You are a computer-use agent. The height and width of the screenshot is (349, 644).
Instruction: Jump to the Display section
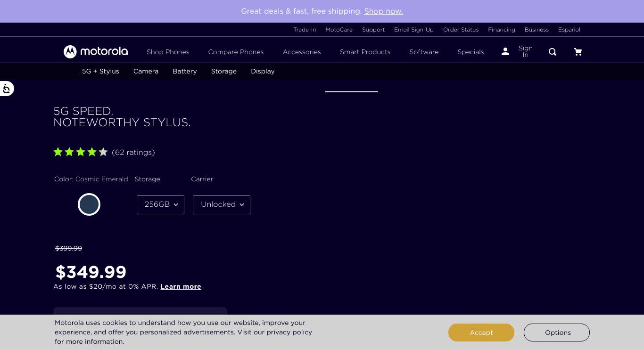click(263, 71)
